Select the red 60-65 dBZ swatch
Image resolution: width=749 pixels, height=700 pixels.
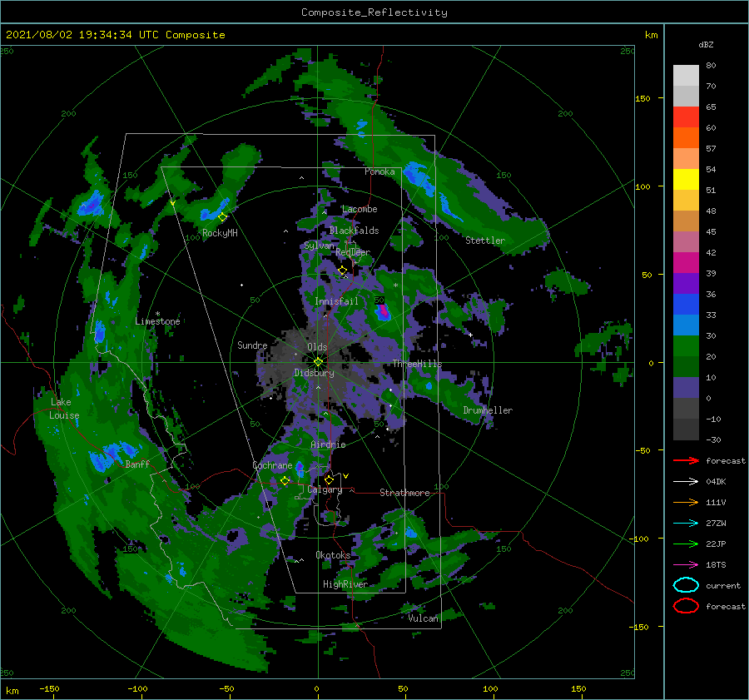(686, 117)
